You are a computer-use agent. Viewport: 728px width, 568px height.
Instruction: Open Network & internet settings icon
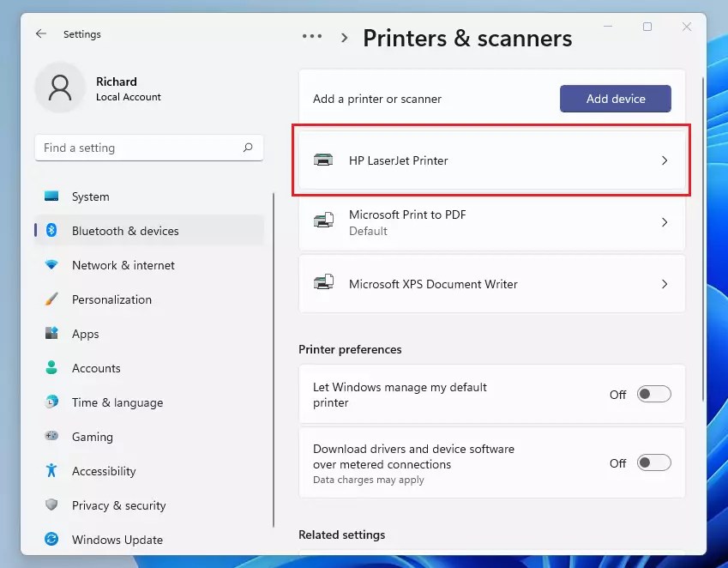point(51,265)
